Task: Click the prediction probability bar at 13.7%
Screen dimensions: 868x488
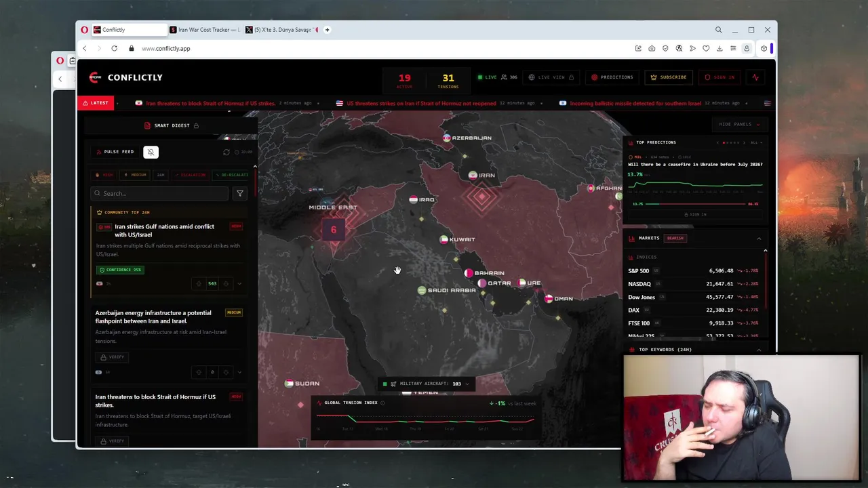Action: coord(695,203)
